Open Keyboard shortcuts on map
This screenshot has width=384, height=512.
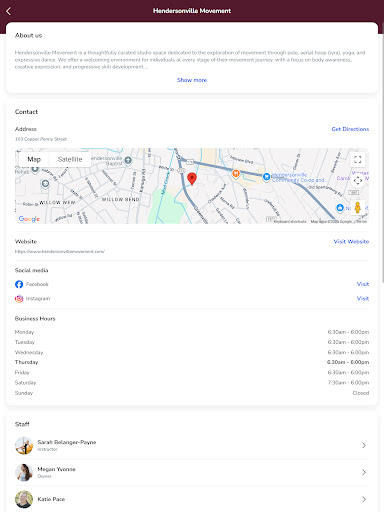pos(290,221)
